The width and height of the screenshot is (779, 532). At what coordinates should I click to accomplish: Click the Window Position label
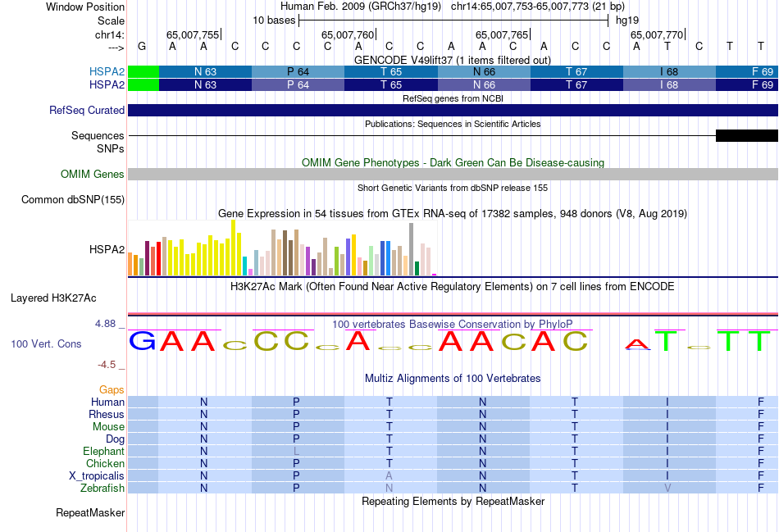85,7
